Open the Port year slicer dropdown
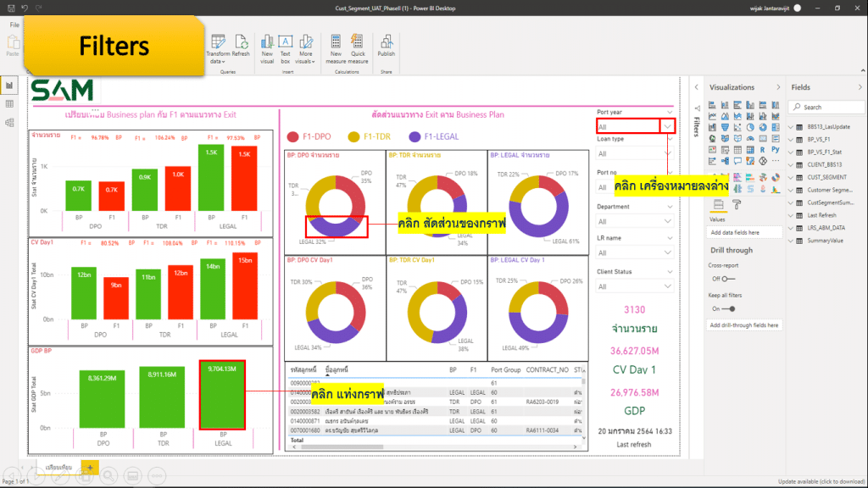Image resolution: width=868 pixels, height=488 pixels. 668,126
